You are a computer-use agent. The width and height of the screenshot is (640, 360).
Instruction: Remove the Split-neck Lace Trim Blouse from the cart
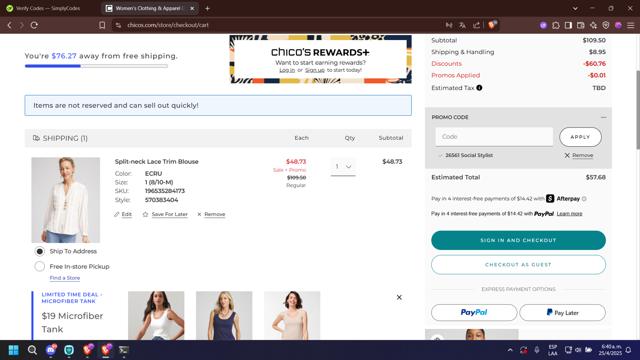pos(211,214)
